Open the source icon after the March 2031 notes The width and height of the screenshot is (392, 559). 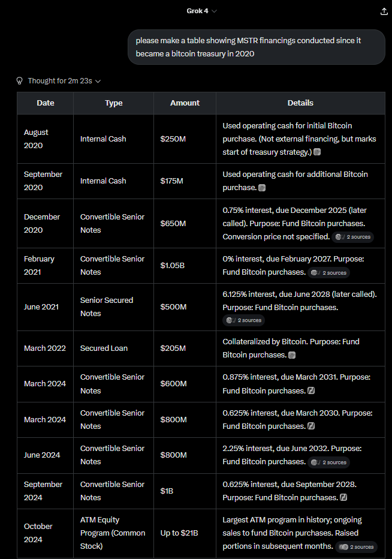tap(311, 391)
